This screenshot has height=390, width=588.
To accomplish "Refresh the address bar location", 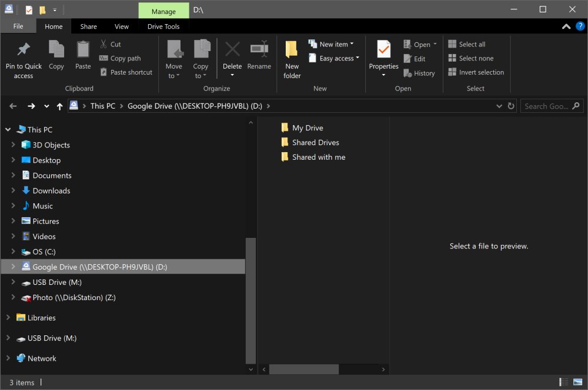I will coord(511,106).
